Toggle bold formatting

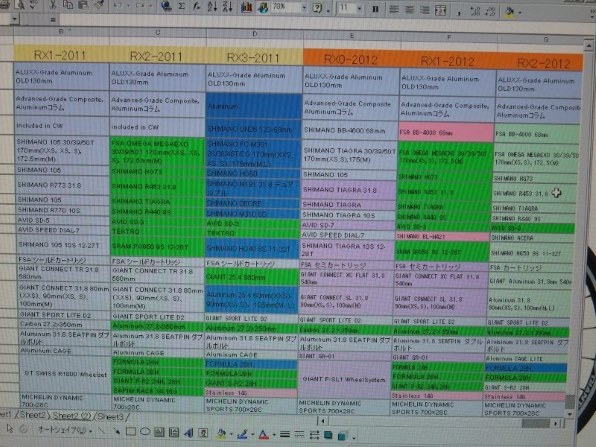pyautogui.click(x=375, y=9)
